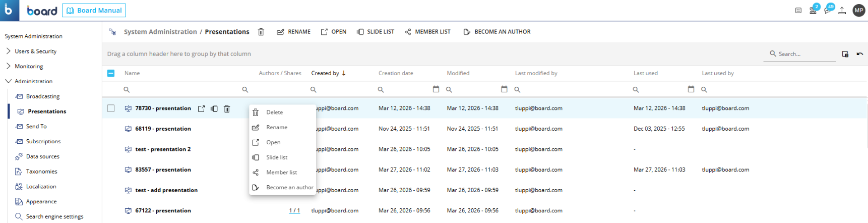Sort by Modified column header
The height and width of the screenshot is (223, 868).
pyautogui.click(x=458, y=73)
